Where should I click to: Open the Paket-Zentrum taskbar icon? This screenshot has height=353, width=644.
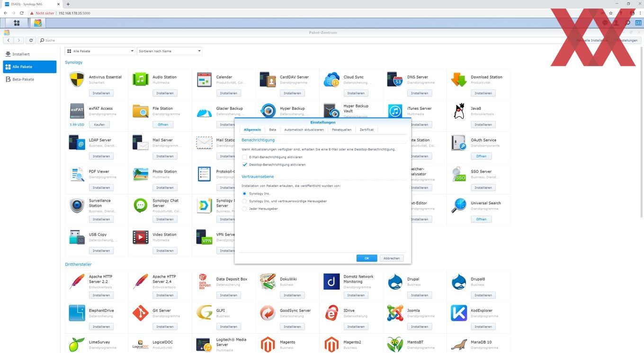tap(38, 23)
